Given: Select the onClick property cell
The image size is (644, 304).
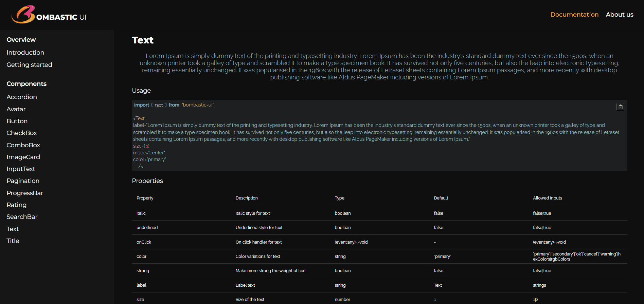Looking at the screenshot, I should (x=144, y=242).
